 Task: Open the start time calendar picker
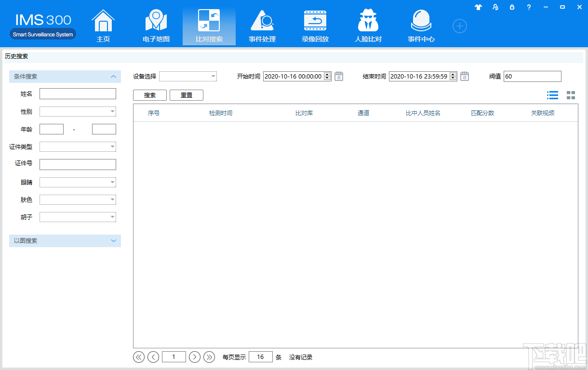coord(338,76)
